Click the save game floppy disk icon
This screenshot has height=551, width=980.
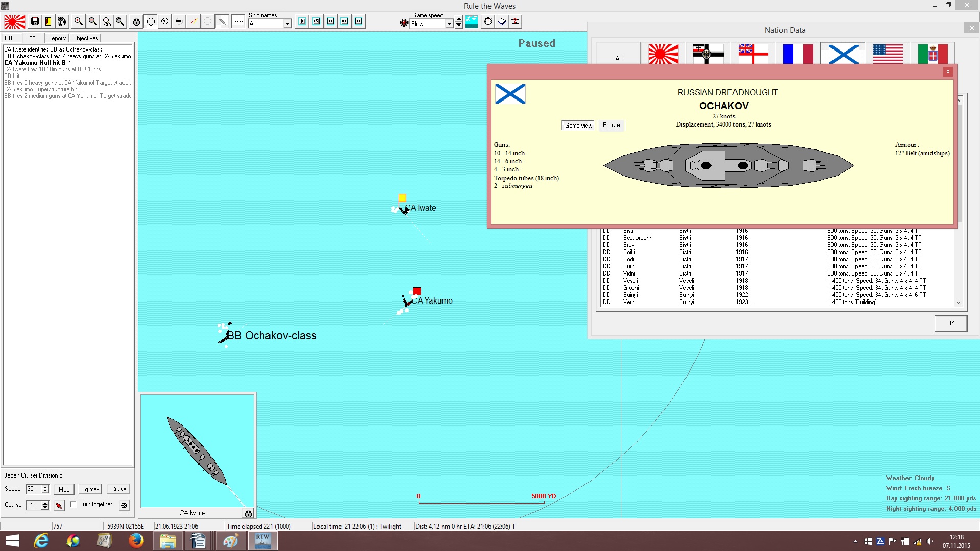click(35, 21)
